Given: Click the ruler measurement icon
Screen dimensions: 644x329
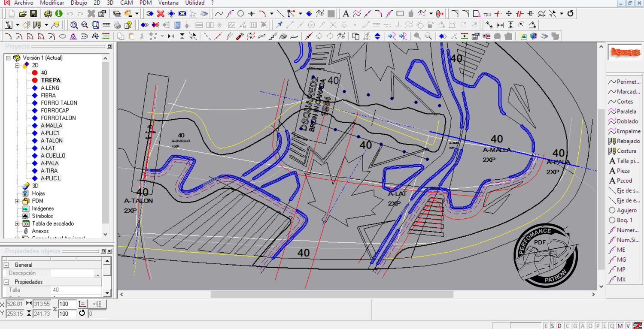Looking at the screenshot, I should pyautogui.click(x=106, y=25).
